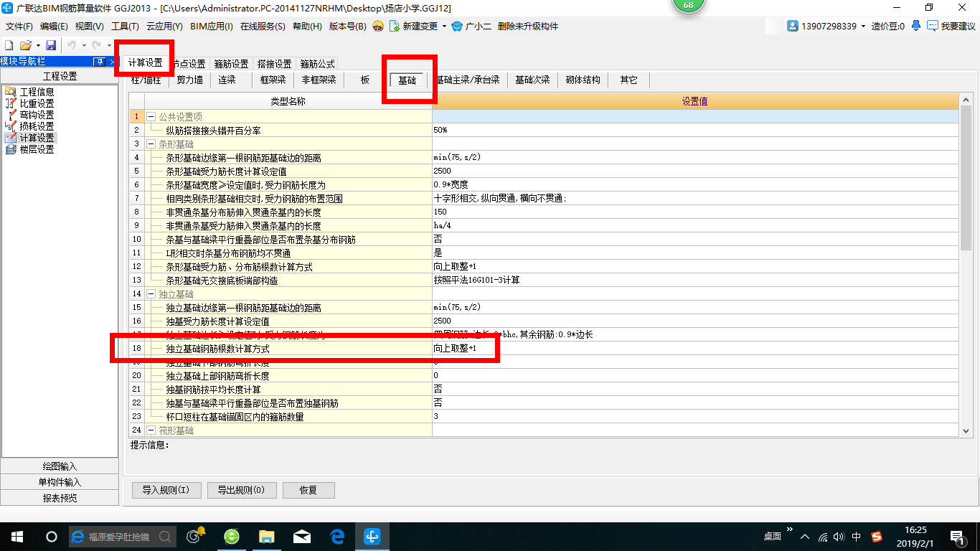Image resolution: width=980 pixels, height=551 pixels.
Task: Click the settings table scrollbar down arrow
Action: point(965,430)
